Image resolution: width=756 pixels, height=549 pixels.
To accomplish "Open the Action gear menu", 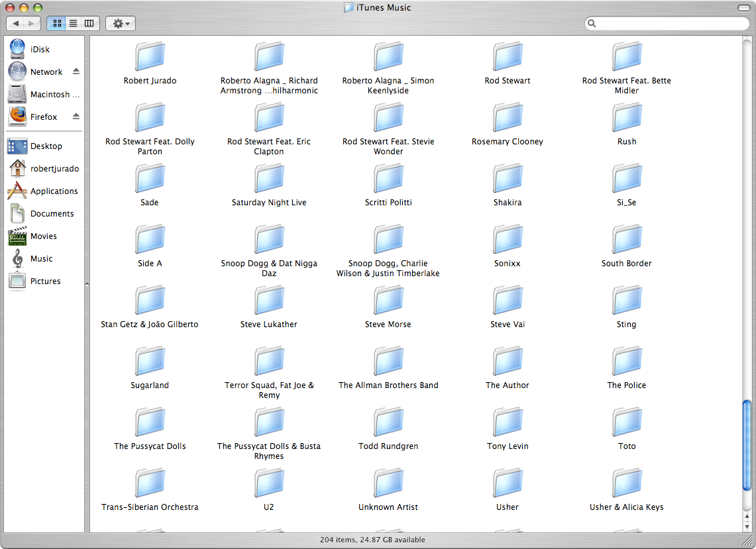I will (121, 23).
